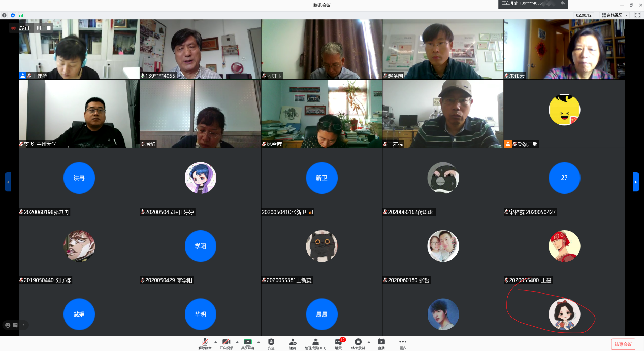Viewport: 644px width, 351px height.
Task: Enter full screen mode
Action: 637,15
